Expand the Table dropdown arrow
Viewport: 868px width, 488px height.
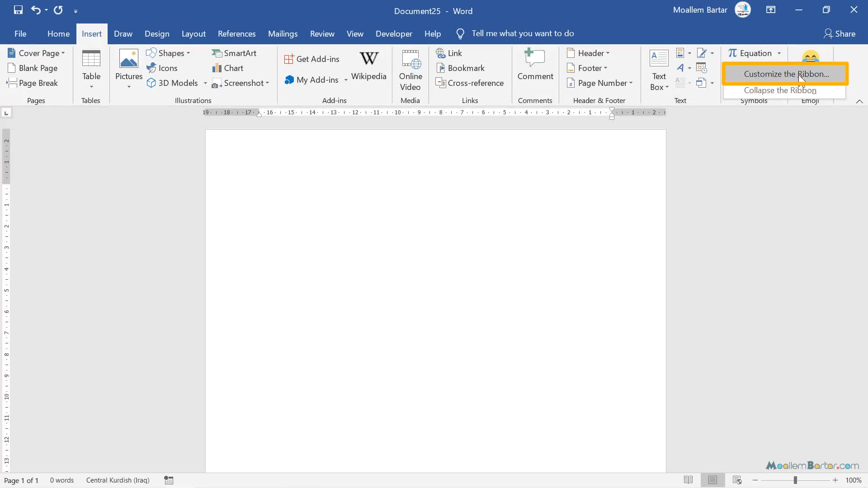coord(91,87)
